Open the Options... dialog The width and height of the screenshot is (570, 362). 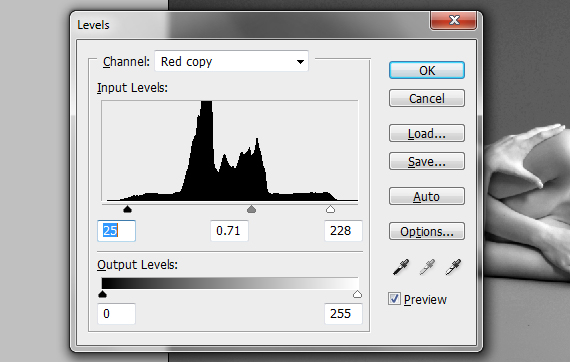click(x=427, y=232)
